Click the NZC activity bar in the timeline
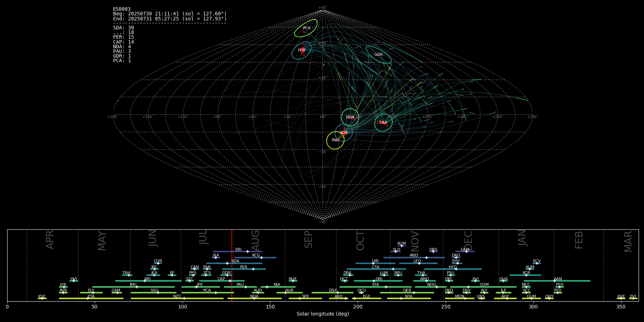This screenshot has height=322, width=644. pos(177,298)
